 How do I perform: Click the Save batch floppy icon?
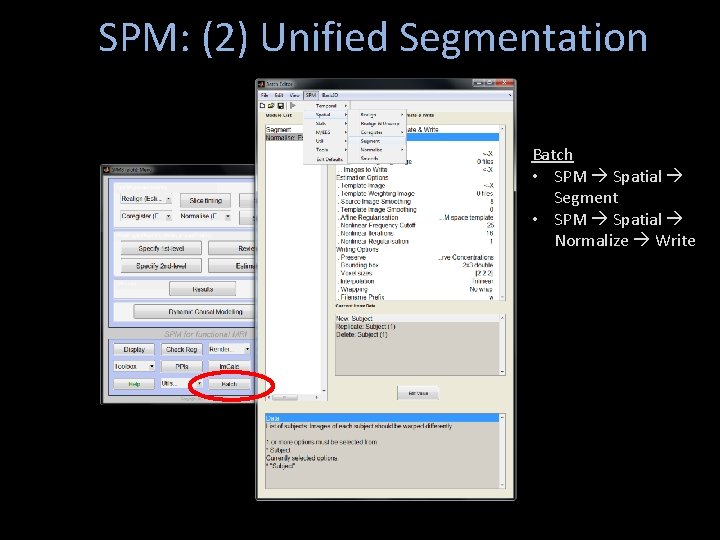[x=281, y=106]
